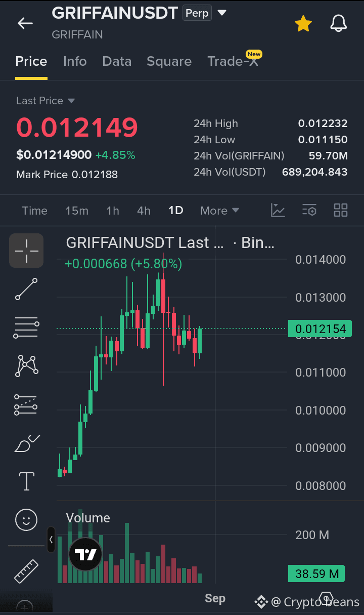Select the crosshair cursor tool
364x615 pixels.
pyautogui.click(x=26, y=251)
